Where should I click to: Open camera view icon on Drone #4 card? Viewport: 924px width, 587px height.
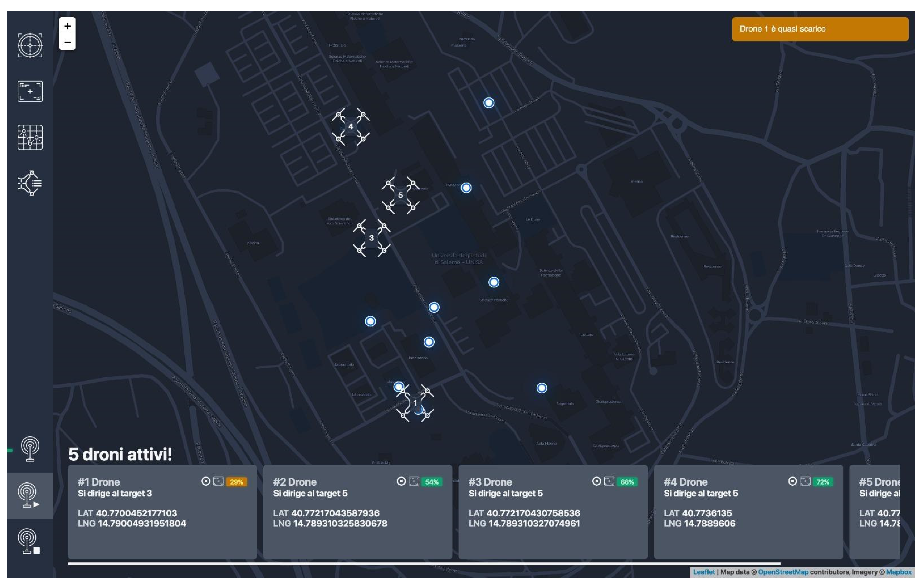(805, 481)
